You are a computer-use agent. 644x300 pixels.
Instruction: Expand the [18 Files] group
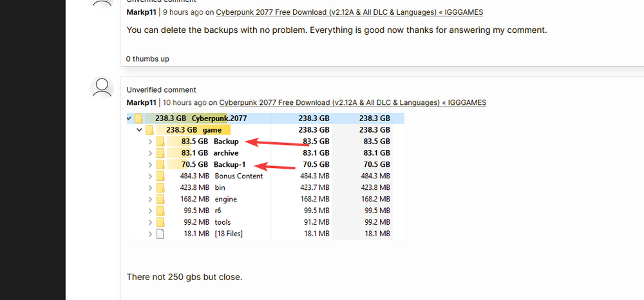click(x=150, y=234)
